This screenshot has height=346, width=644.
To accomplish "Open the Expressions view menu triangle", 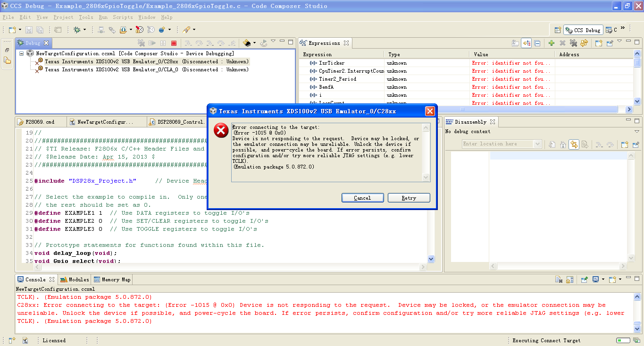I will [x=619, y=42].
